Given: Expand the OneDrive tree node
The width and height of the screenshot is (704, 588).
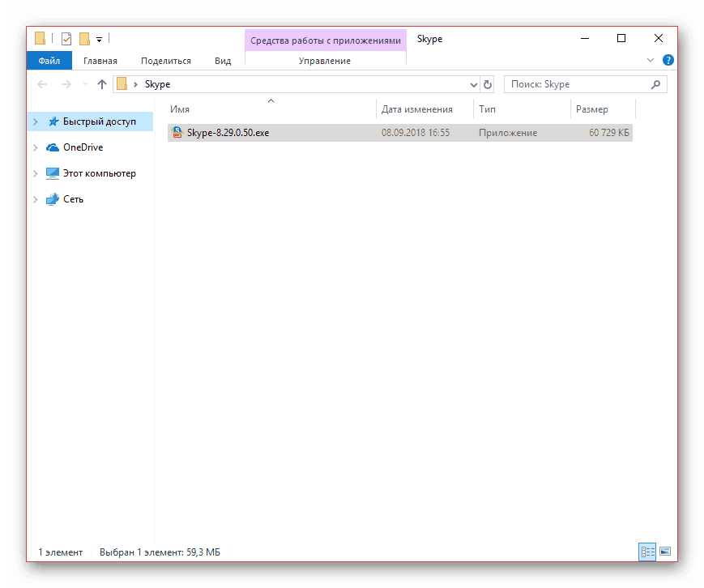Looking at the screenshot, I should tap(36, 147).
